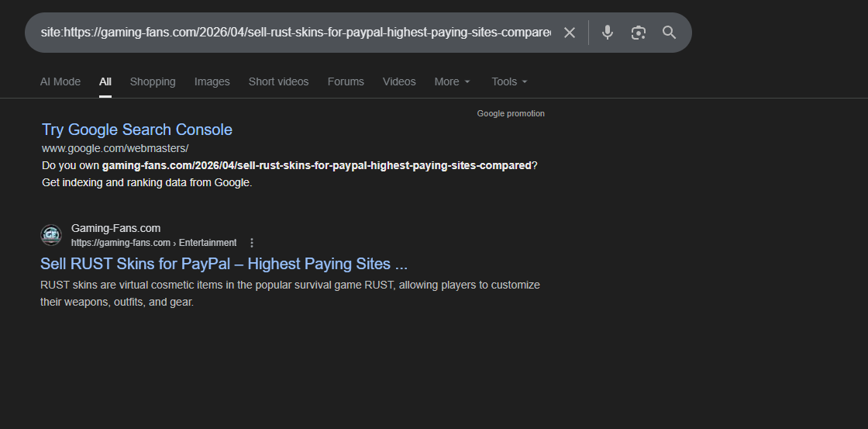The height and width of the screenshot is (429, 868).
Task: Click the Gaming-Fans.com site name
Action: click(x=116, y=228)
